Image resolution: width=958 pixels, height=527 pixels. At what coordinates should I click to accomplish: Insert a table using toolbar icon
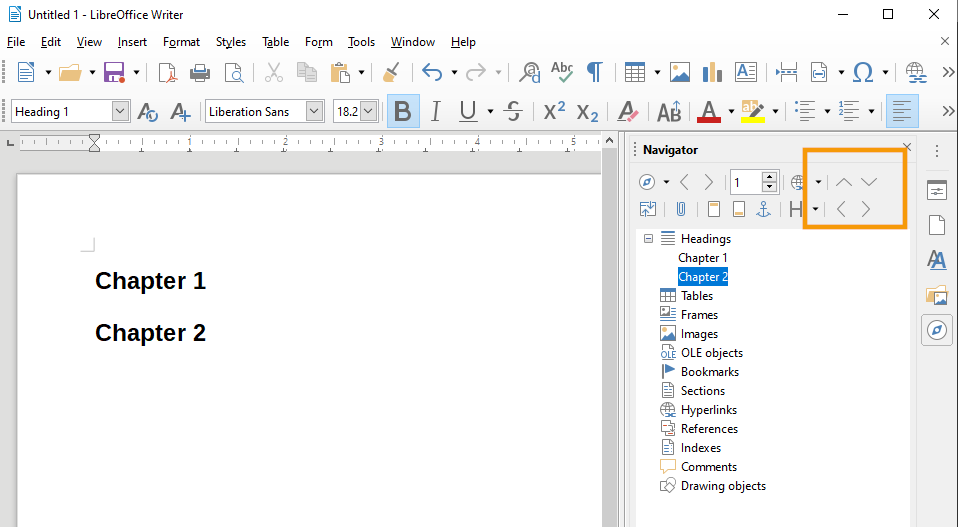pos(634,72)
